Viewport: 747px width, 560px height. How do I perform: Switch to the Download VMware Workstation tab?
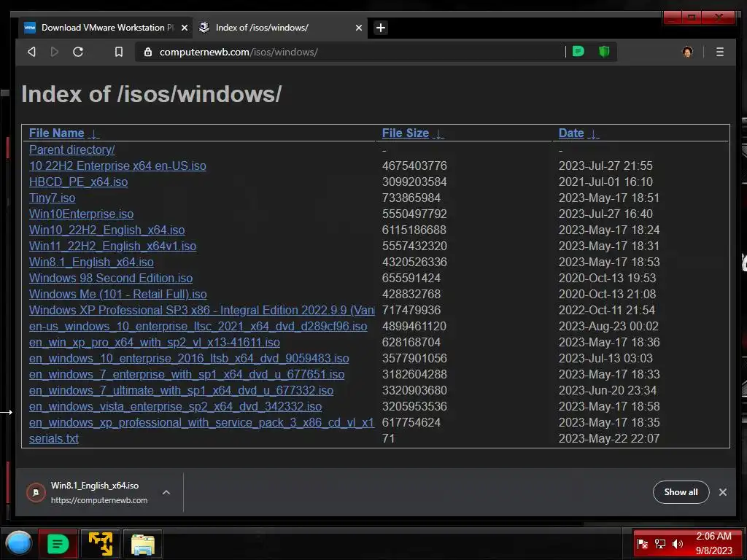pos(105,28)
